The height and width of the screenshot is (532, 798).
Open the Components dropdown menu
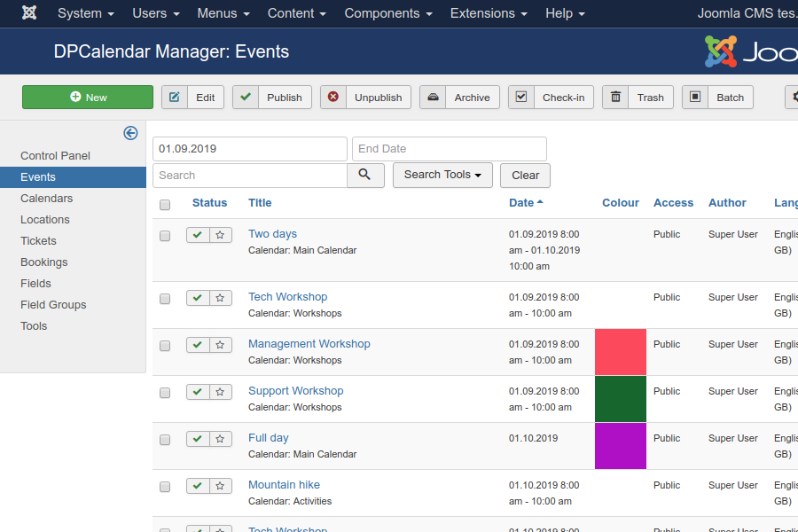[388, 13]
